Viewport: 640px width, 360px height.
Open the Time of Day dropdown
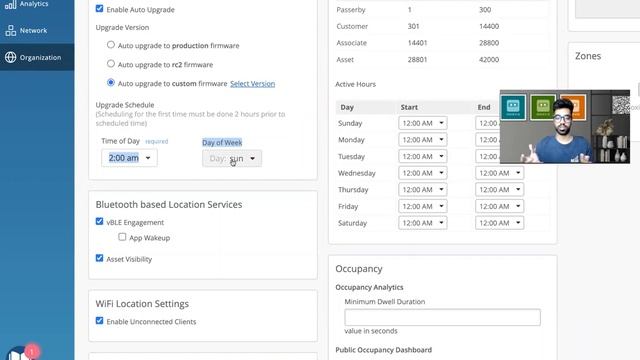(x=129, y=158)
